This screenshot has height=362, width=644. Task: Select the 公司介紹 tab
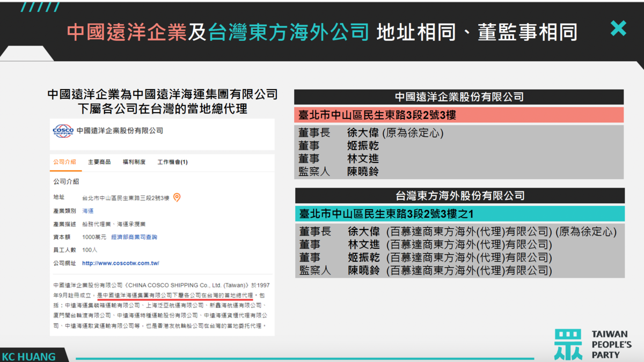[64, 162]
